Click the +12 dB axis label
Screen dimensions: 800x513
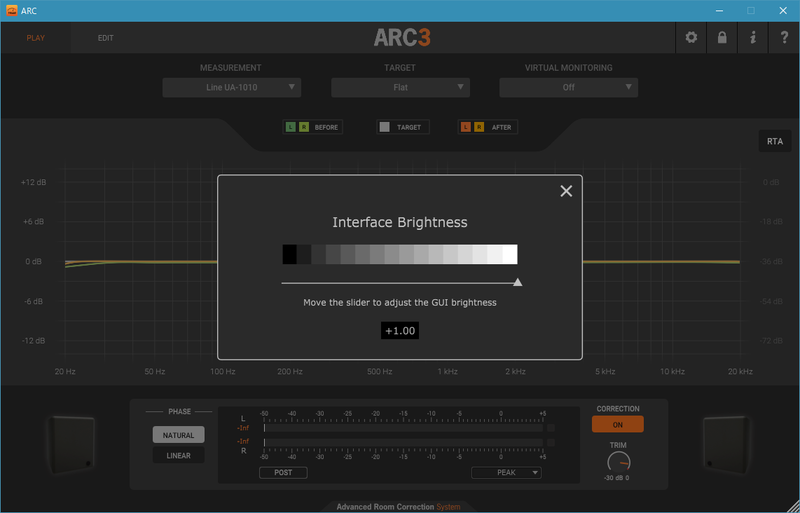(34, 182)
